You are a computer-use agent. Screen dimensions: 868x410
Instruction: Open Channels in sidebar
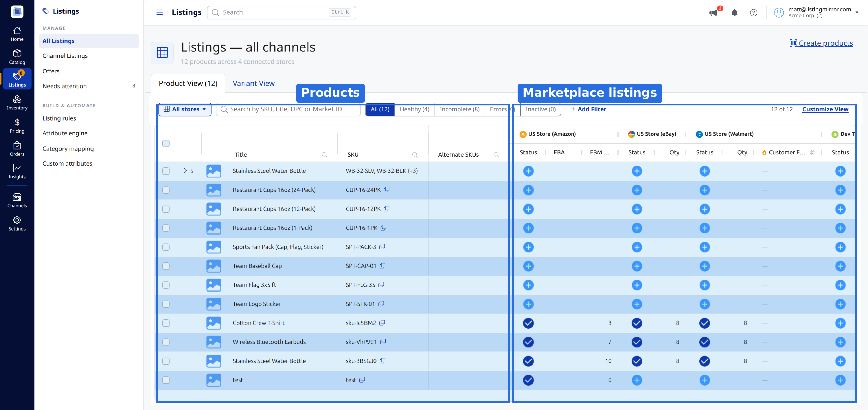17,200
